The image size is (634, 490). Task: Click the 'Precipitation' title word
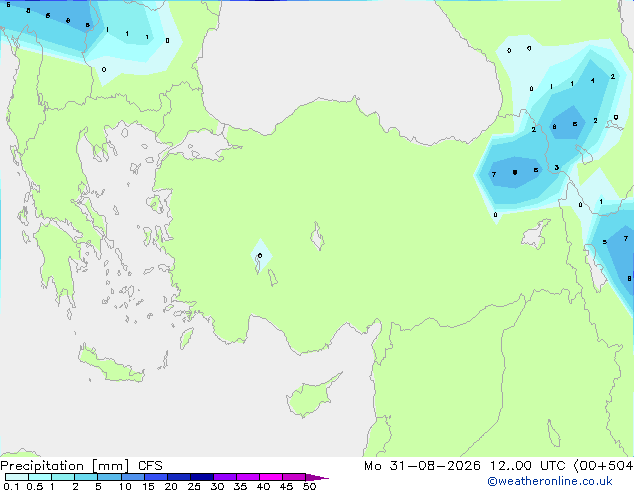coord(42,466)
